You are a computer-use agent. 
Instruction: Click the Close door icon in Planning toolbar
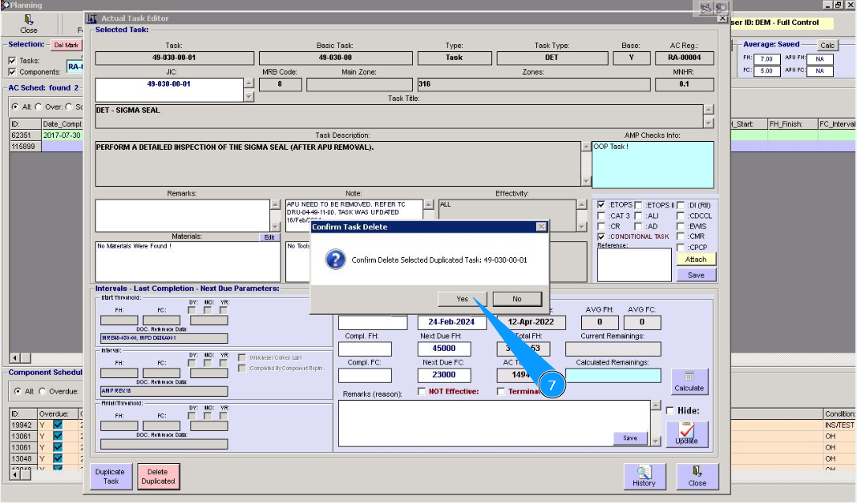coord(28,24)
